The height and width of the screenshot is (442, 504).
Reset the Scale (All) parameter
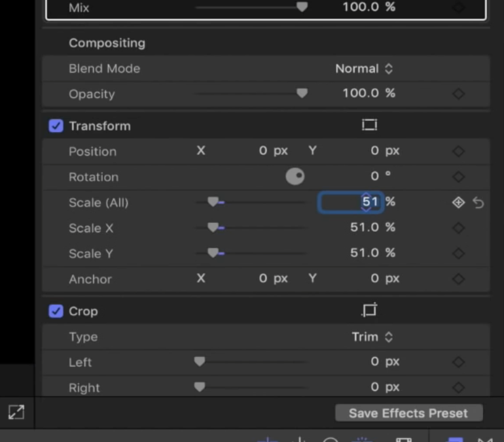[478, 203]
